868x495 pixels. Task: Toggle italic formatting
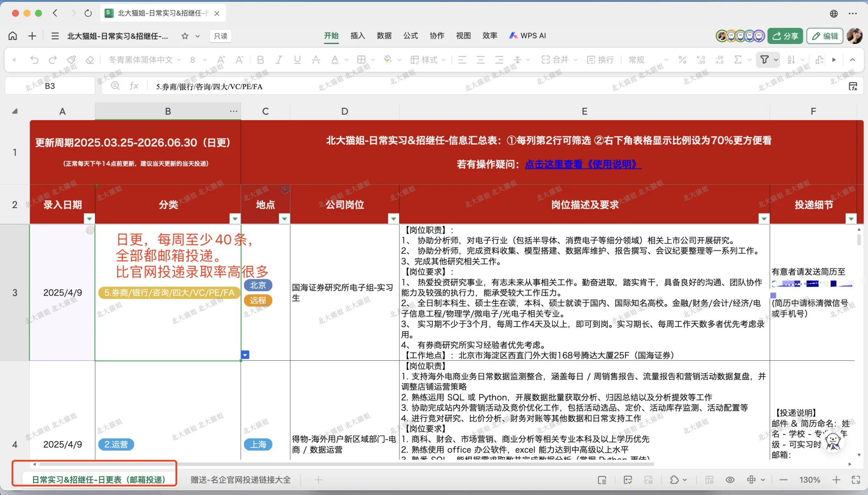279,60
